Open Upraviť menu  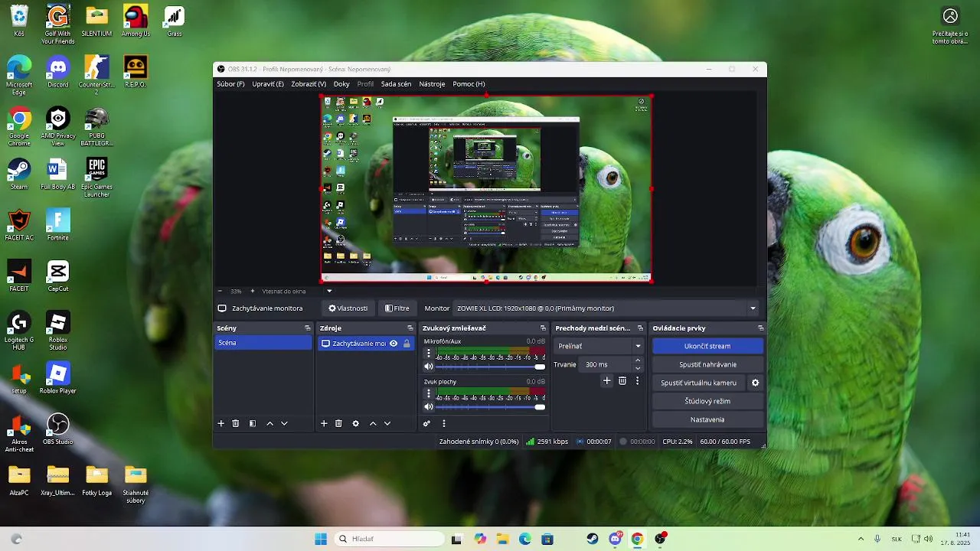[268, 84]
